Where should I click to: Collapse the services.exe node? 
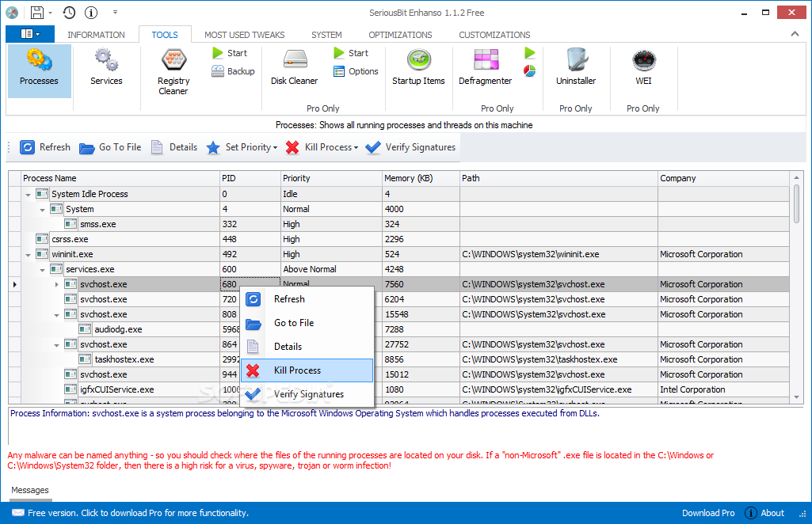point(43,270)
